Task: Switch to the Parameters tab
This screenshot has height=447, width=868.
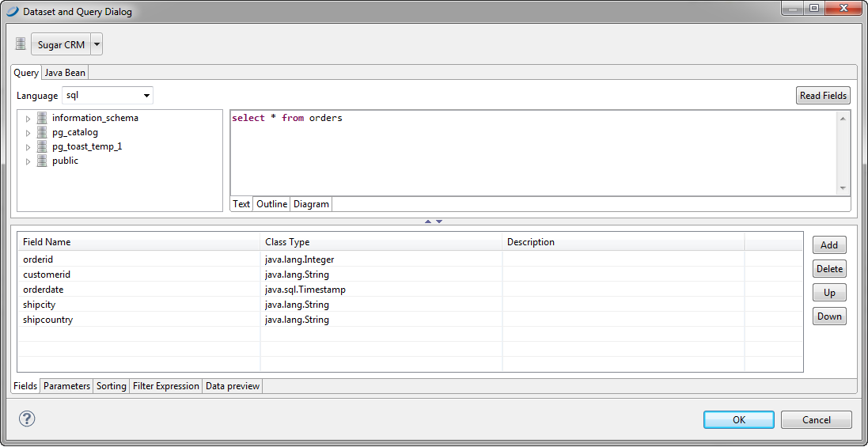Action: (x=66, y=386)
